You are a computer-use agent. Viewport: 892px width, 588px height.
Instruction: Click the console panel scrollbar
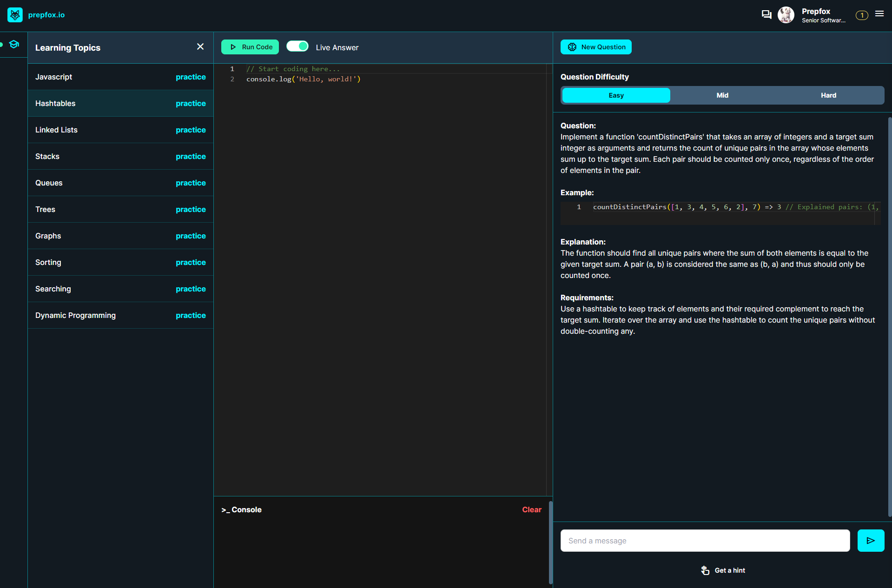coord(551,542)
